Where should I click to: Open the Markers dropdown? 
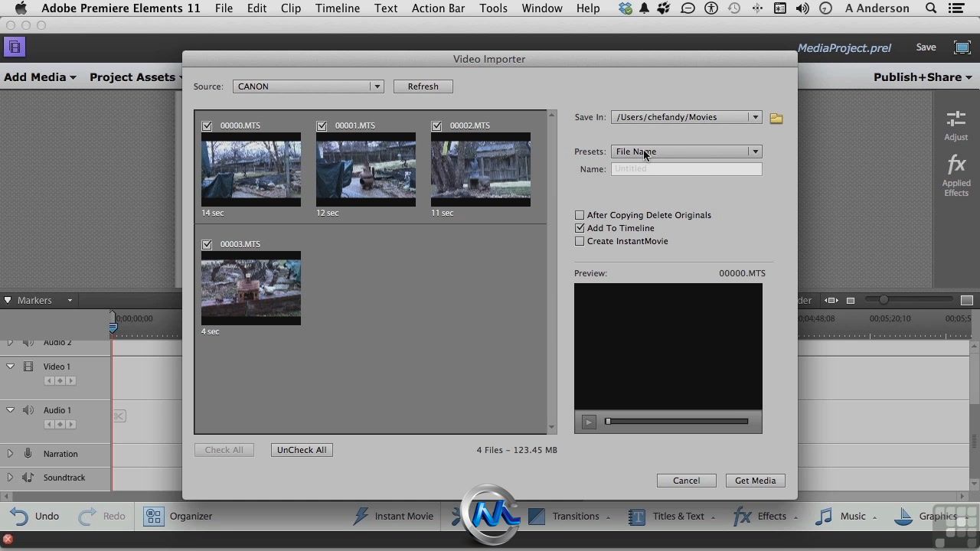[x=70, y=301]
